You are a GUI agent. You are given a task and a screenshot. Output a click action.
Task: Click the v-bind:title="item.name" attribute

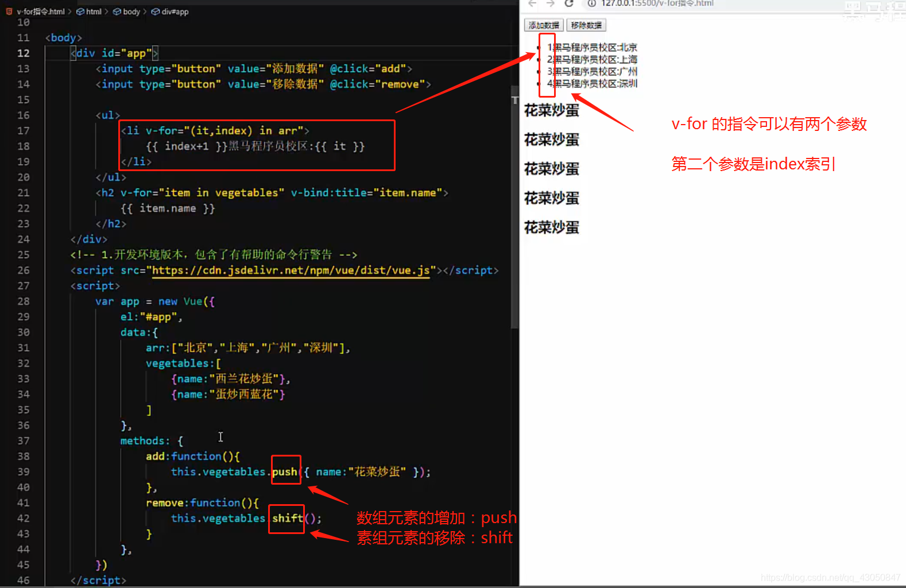pyautogui.click(x=366, y=193)
